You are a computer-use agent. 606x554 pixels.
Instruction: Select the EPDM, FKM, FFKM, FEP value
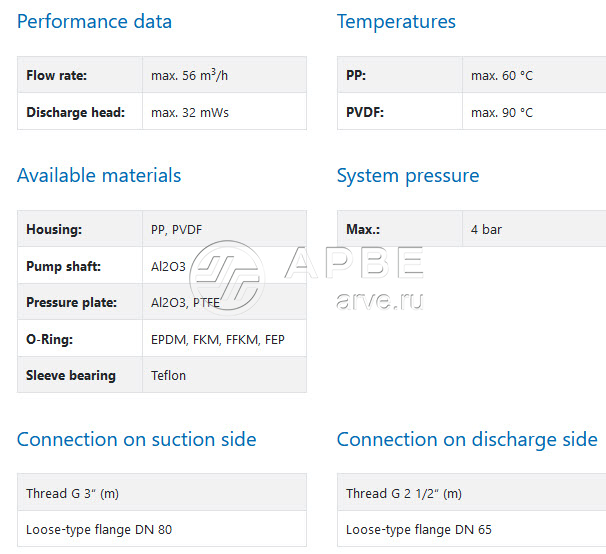coord(217,339)
